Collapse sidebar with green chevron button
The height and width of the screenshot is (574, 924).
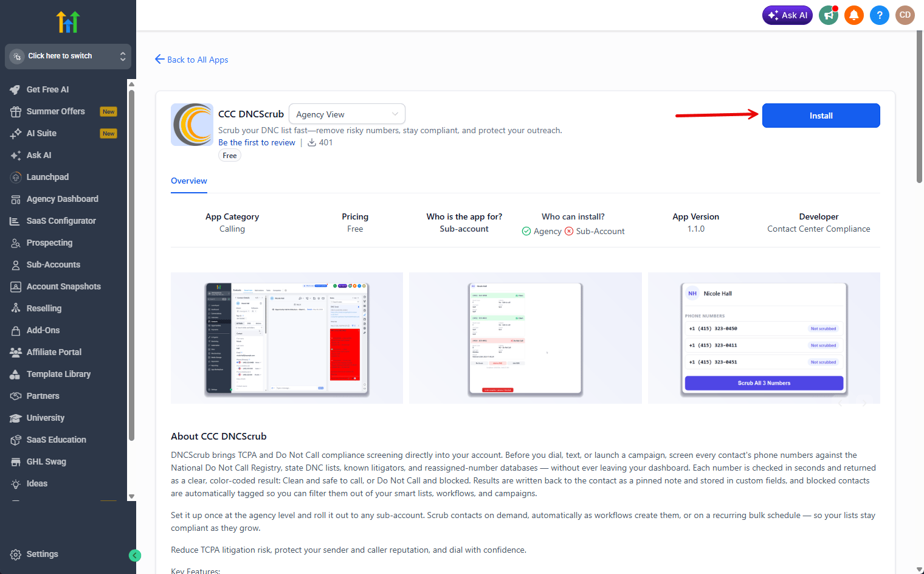pos(135,555)
